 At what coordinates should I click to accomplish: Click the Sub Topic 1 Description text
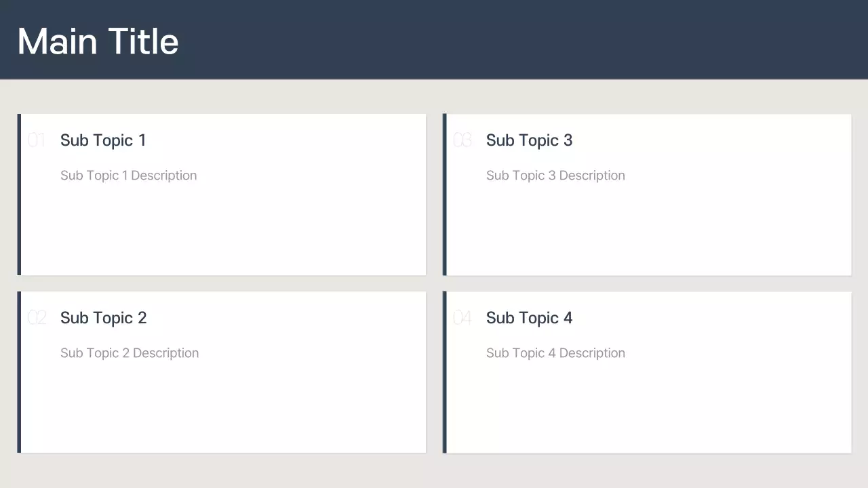pyautogui.click(x=128, y=176)
